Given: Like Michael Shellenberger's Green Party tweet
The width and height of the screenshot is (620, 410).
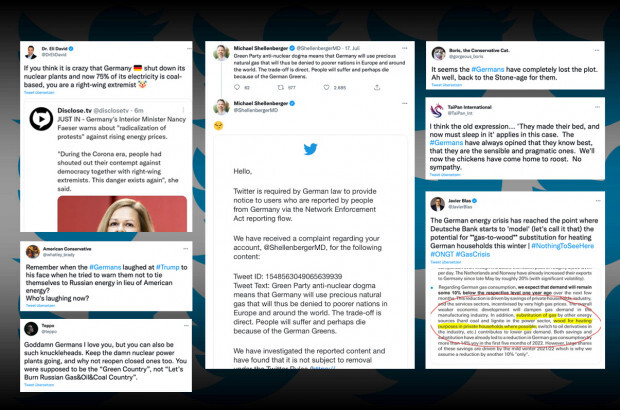Looking at the screenshot, I should click(327, 87).
